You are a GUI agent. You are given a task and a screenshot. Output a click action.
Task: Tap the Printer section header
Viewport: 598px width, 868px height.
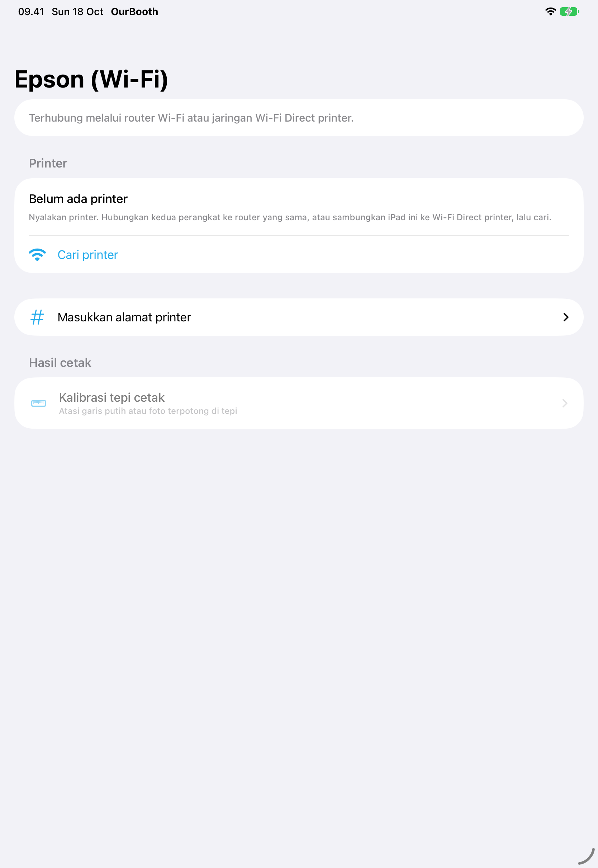click(48, 164)
